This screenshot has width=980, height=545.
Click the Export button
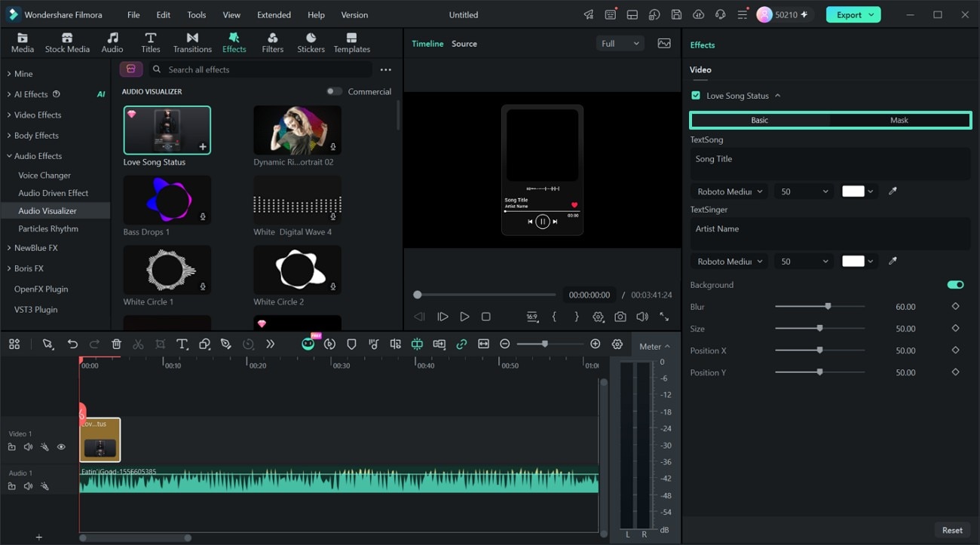(x=853, y=14)
